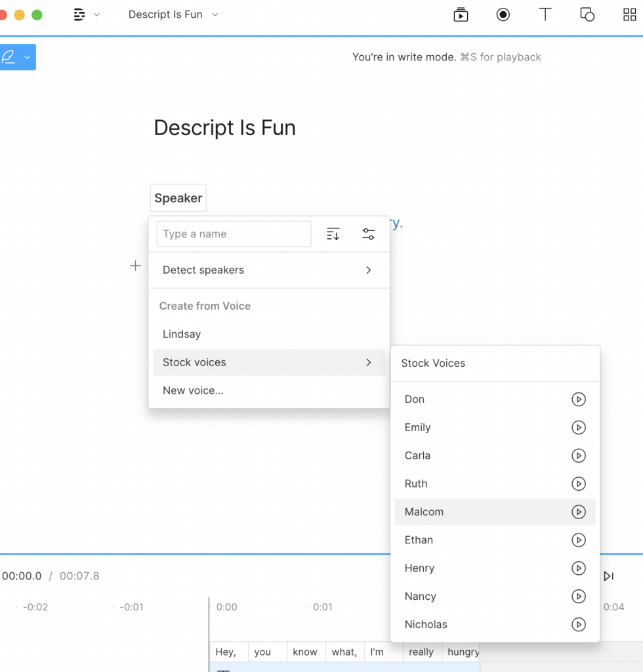Select the Text tool icon
This screenshot has width=643, height=672.
click(545, 14)
